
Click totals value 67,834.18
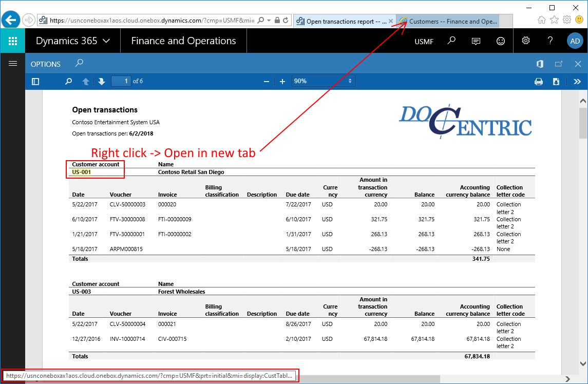click(x=477, y=356)
